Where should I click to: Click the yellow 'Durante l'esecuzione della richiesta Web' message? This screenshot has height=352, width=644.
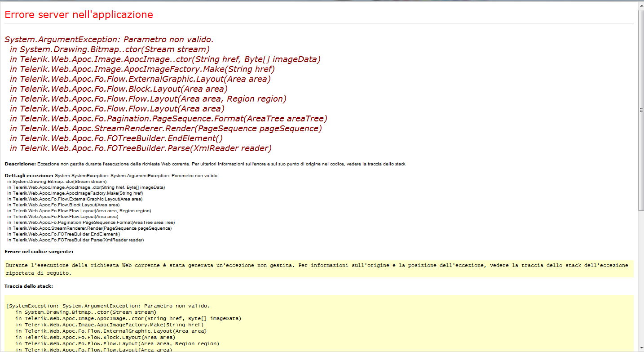[x=319, y=269]
